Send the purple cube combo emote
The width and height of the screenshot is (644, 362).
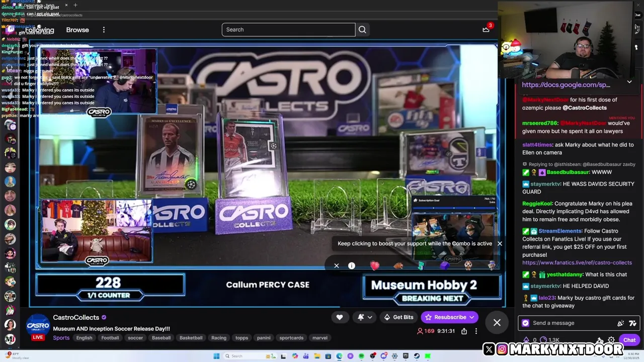[x=444, y=265]
